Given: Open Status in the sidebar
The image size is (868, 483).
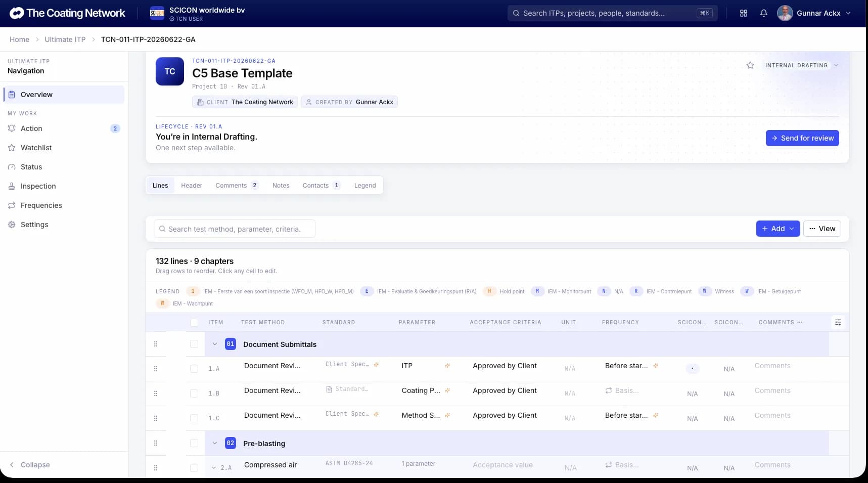Looking at the screenshot, I should (64, 167).
